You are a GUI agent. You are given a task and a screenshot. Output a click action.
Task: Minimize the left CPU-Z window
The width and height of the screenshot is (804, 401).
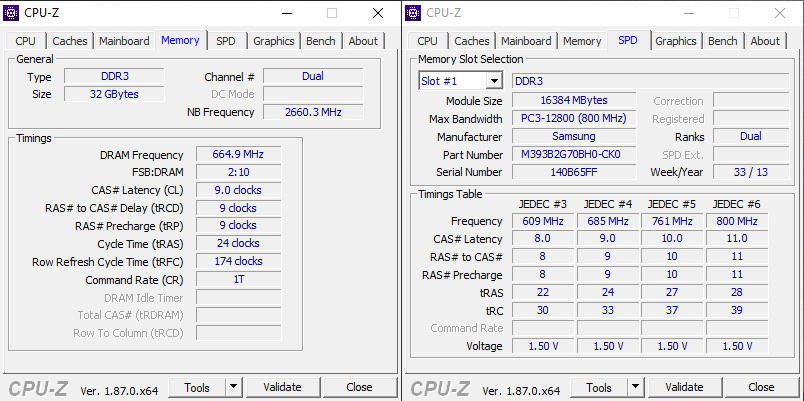pyautogui.click(x=286, y=13)
